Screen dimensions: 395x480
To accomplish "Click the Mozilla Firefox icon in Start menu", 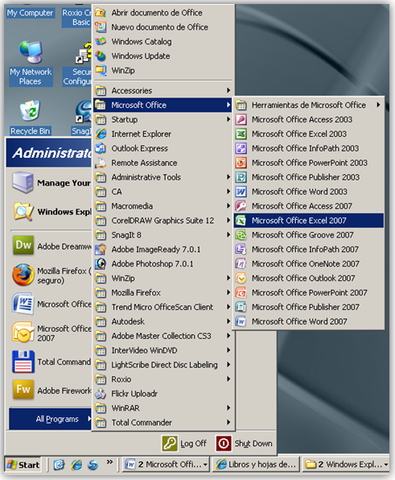I will click(23, 275).
